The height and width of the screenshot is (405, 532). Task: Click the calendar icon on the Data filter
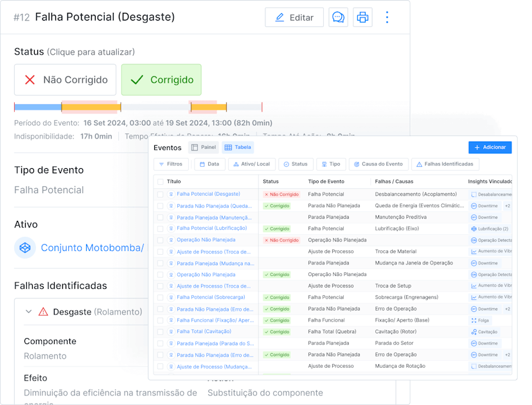tap(202, 164)
